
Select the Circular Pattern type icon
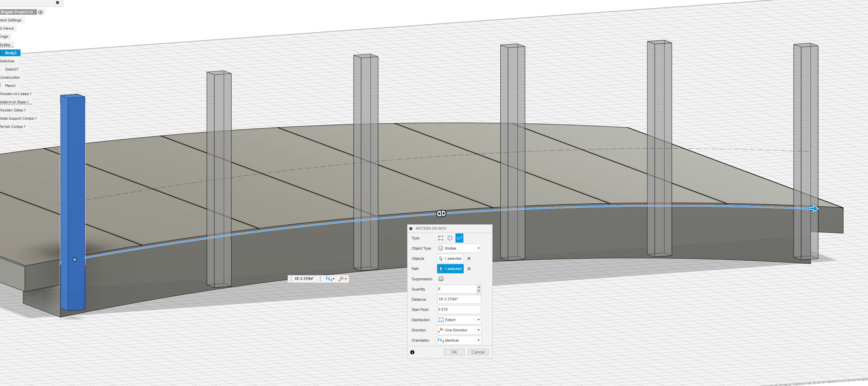[x=450, y=238]
